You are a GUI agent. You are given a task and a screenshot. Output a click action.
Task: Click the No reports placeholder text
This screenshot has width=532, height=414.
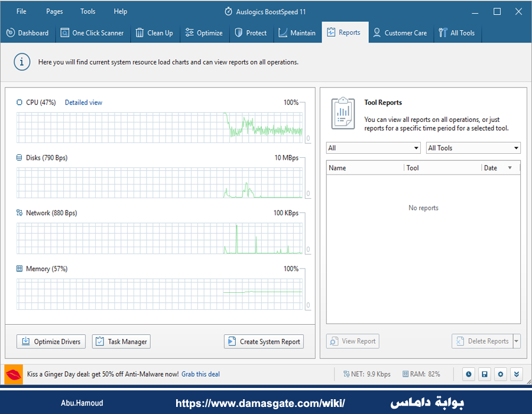(x=423, y=208)
